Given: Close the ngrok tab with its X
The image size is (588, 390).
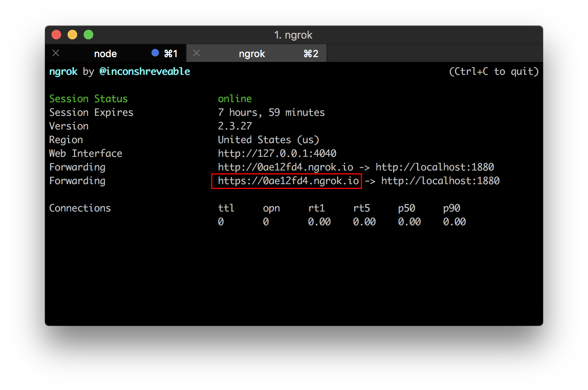Looking at the screenshot, I should pyautogui.click(x=196, y=53).
